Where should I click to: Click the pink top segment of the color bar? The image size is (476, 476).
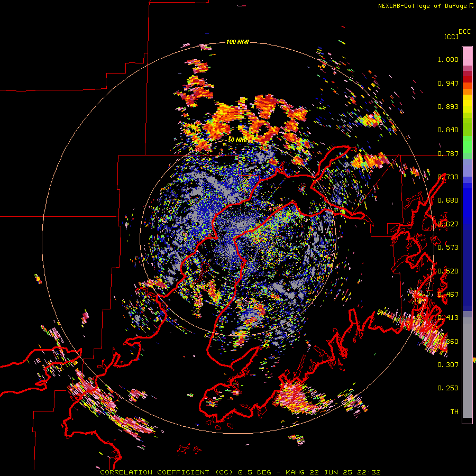pos(467,56)
